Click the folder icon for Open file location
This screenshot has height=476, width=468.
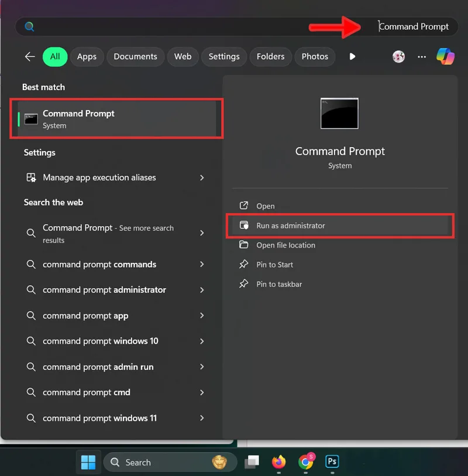pyautogui.click(x=244, y=245)
